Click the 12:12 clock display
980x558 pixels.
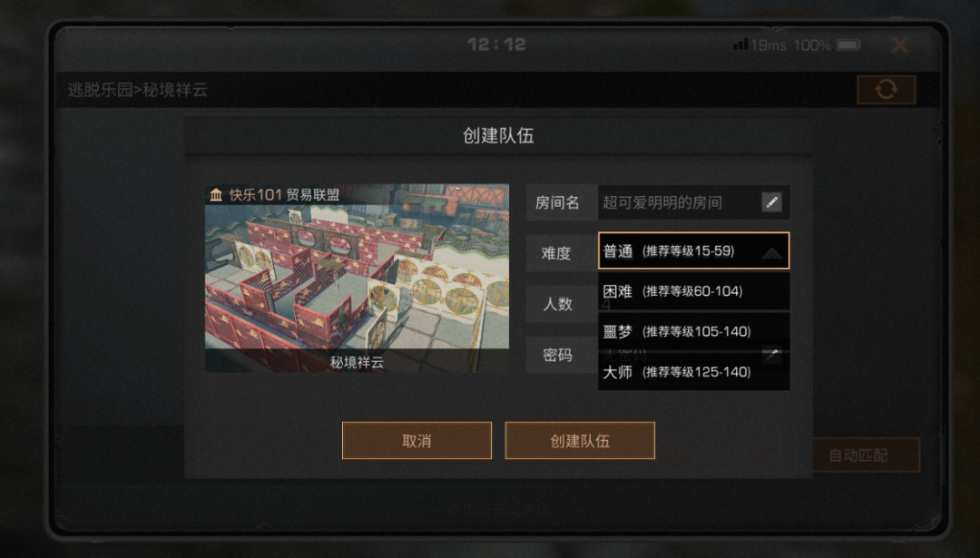pyautogui.click(x=497, y=44)
